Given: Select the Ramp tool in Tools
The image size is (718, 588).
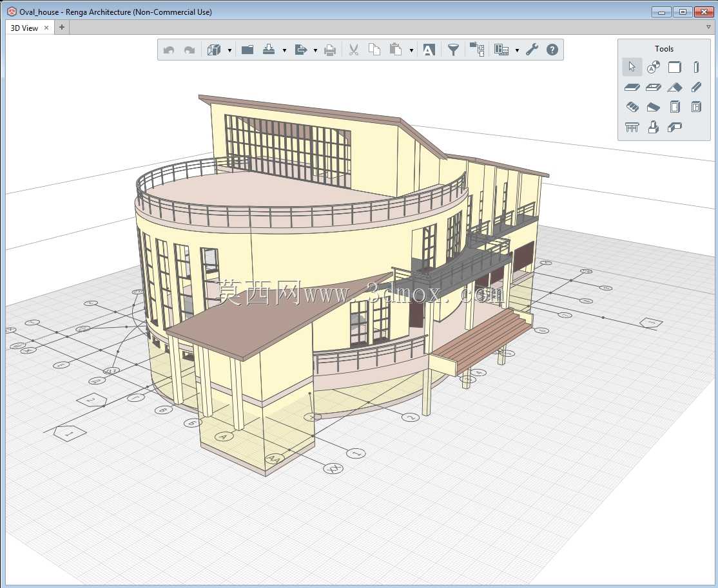Looking at the screenshot, I should tap(654, 108).
